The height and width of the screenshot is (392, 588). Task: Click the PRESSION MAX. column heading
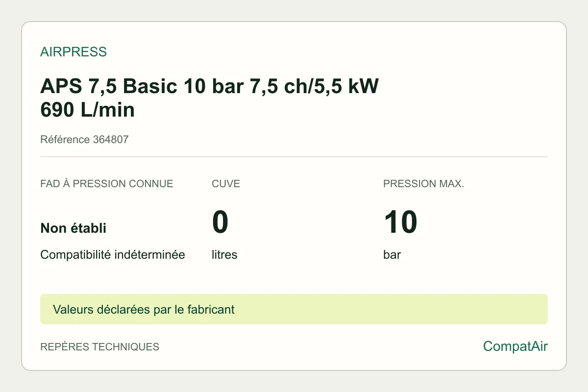tap(424, 184)
